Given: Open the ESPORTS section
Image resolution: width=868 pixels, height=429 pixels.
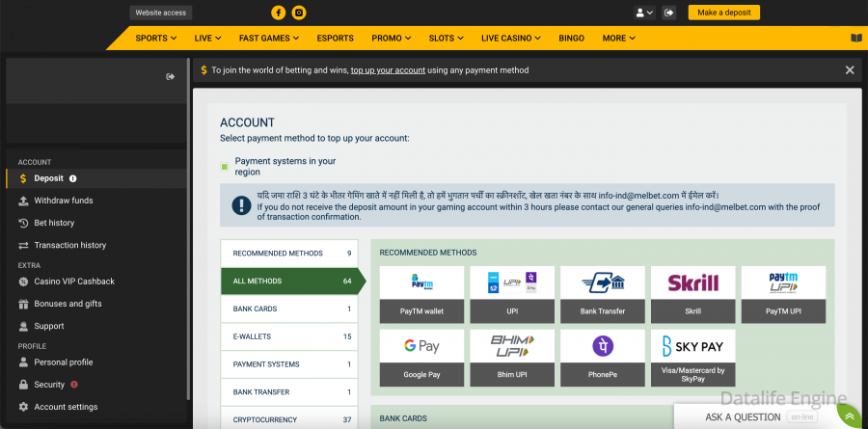Looking at the screenshot, I should coord(335,39).
